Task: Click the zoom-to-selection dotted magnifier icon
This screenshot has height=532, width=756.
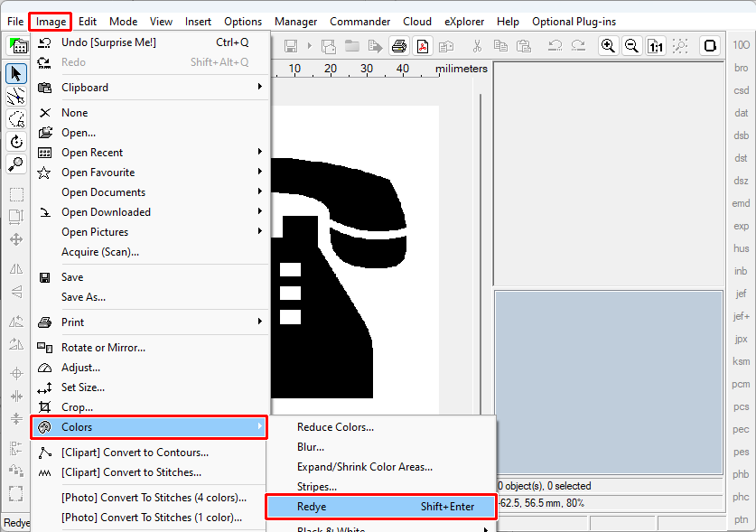Action: pyautogui.click(x=680, y=46)
